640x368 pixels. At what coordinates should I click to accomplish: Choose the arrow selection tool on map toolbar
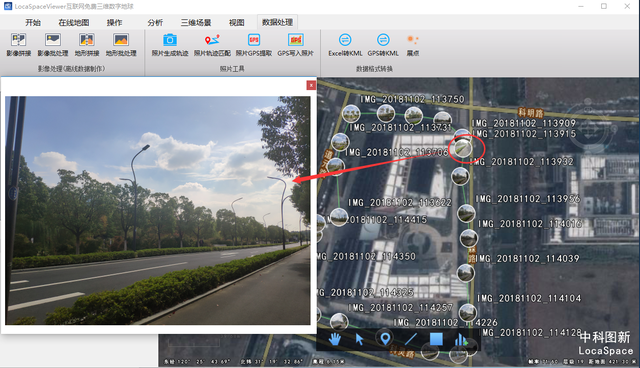coord(359,339)
